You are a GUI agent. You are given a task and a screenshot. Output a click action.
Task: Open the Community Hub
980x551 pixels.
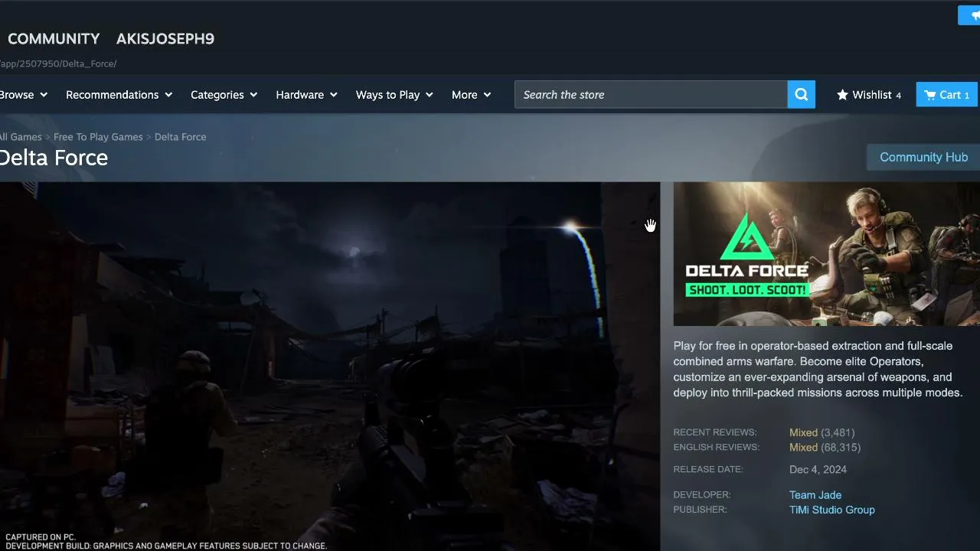pos(923,157)
